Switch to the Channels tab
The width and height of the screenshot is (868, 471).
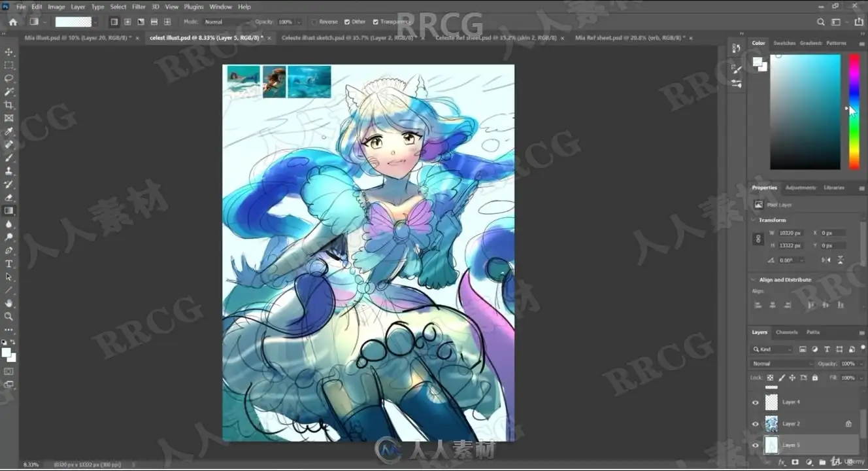coord(786,332)
